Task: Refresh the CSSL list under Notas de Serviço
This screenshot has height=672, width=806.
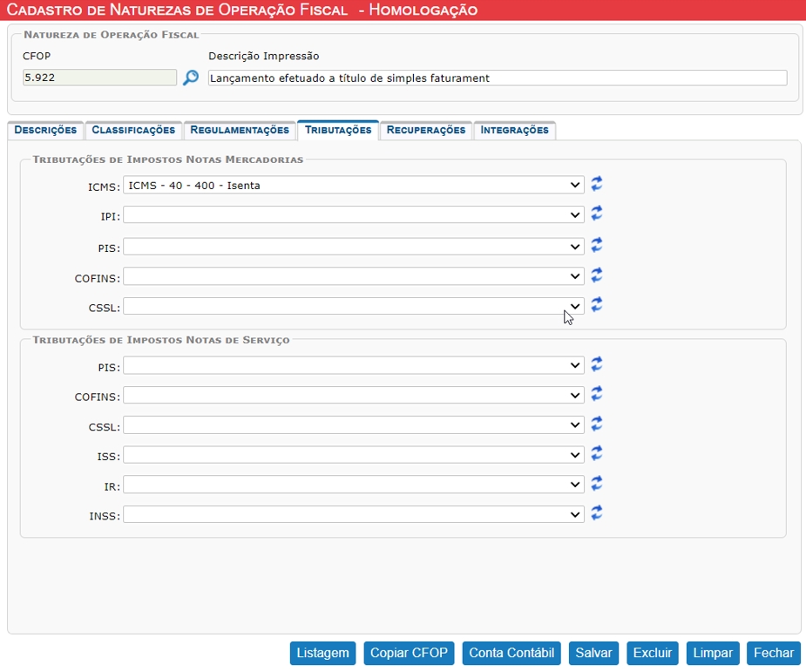Action: tap(596, 424)
